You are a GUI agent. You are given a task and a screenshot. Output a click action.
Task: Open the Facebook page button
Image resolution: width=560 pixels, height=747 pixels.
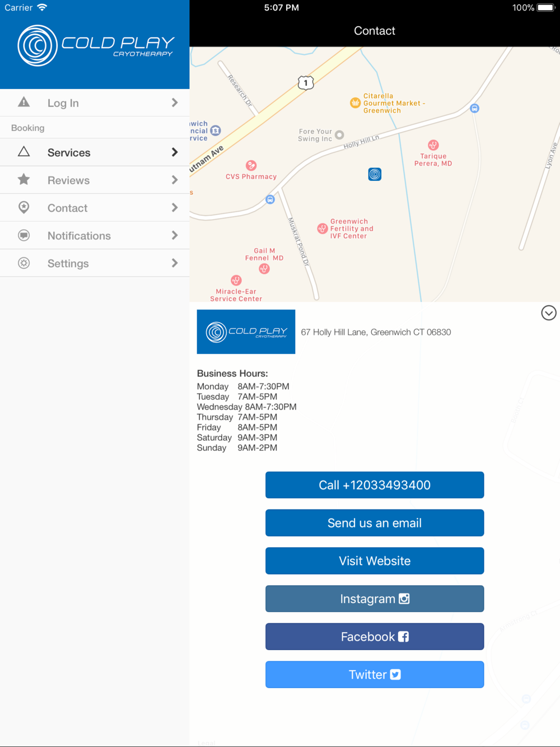[x=375, y=637]
